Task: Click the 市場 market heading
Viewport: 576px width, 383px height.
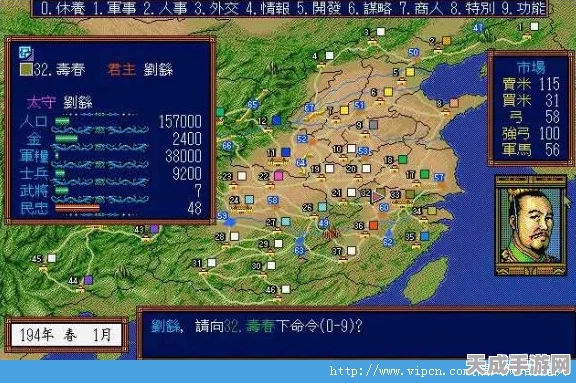Action: click(x=531, y=67)
